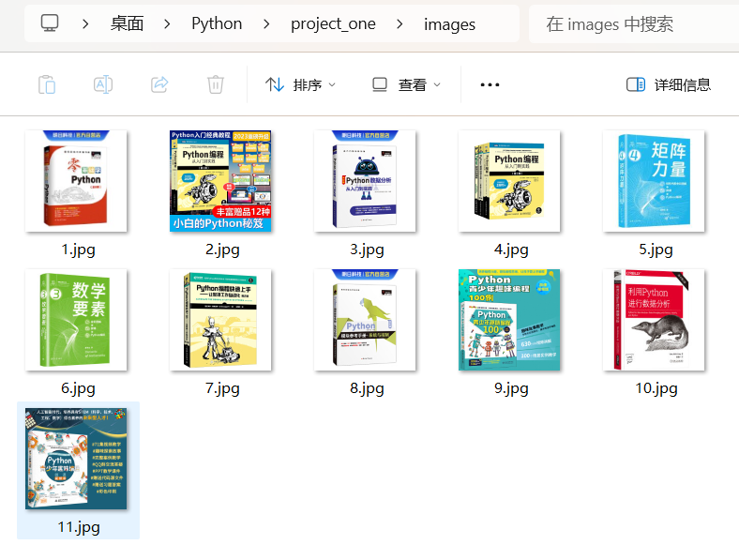The height and width of the screenshot is (560, 739).
Task: Open the 查看 view dropdown
Action: click(x=407, y=84)
